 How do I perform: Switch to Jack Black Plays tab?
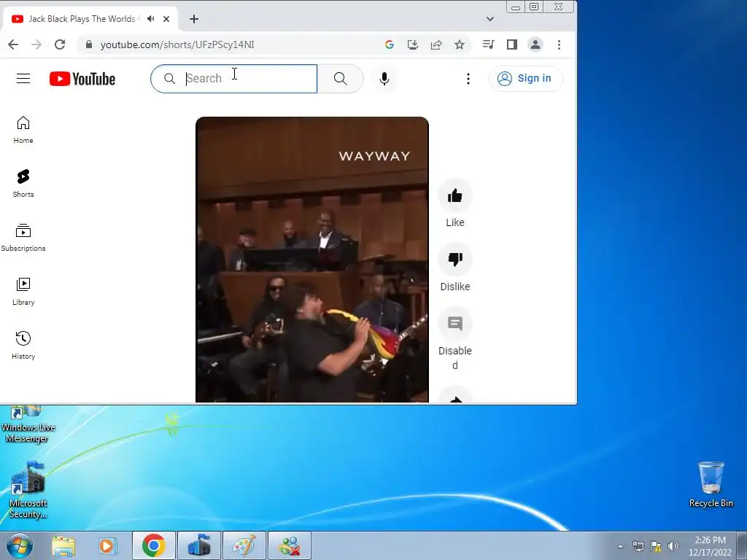pos(90,19)
